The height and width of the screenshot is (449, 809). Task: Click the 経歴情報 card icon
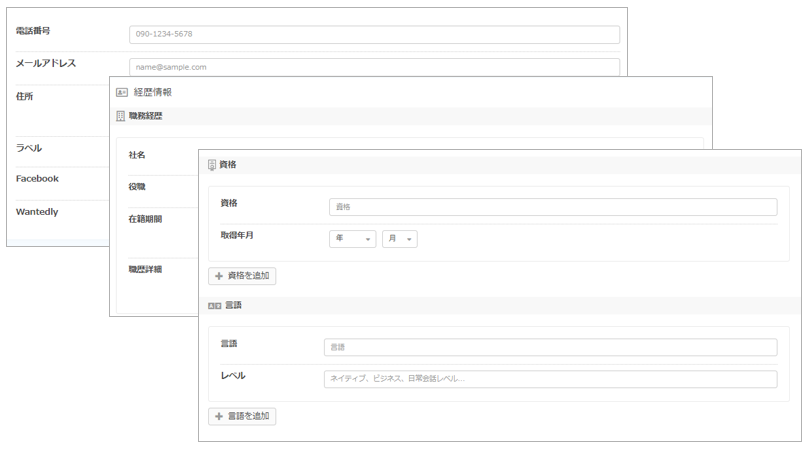[122, 92]
